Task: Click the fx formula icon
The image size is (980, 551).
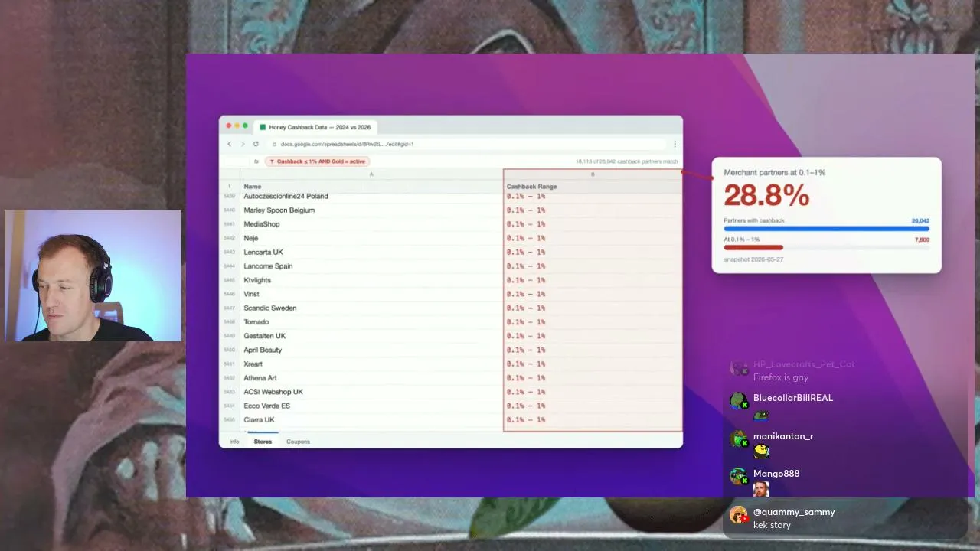Action: pyautogui.click(x=256, y=161)
